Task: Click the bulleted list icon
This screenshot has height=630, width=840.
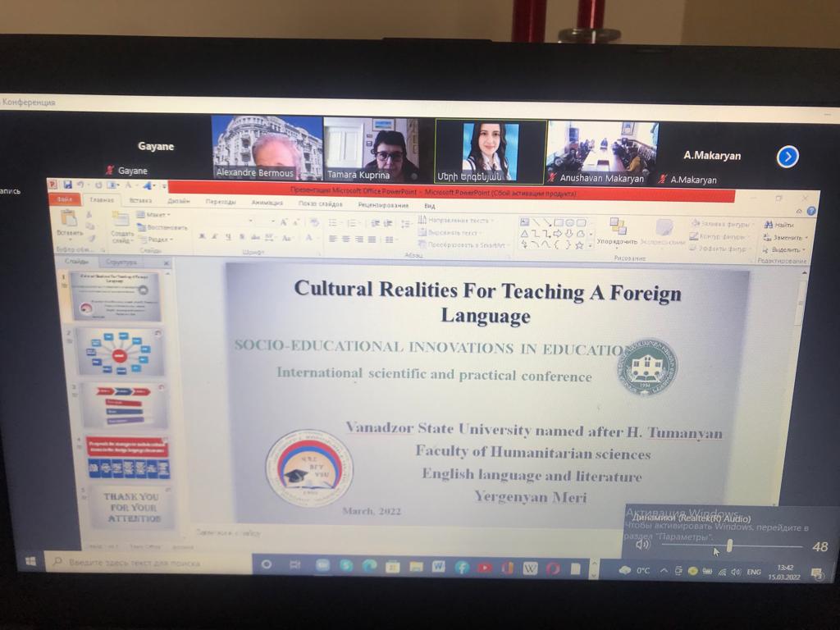Action: click(333, 223)
